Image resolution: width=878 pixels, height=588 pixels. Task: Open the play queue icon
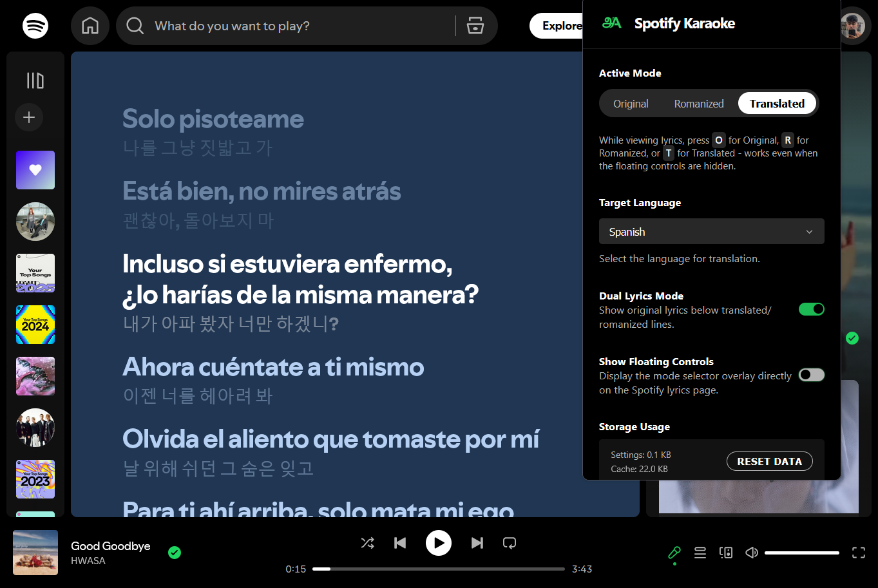pyautogui.click(x=700, y=553)
